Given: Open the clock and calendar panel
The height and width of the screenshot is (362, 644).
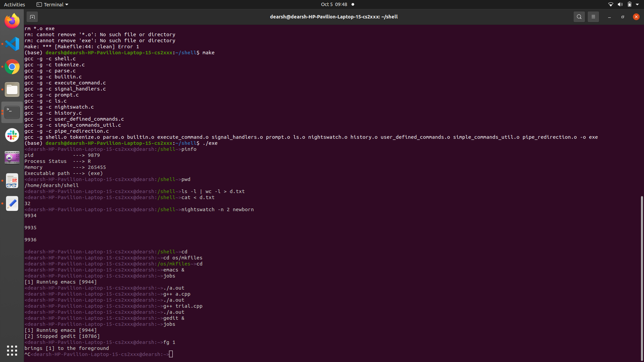Looking at the screenshot, I should pyautogui.click(x=334, y=4).
